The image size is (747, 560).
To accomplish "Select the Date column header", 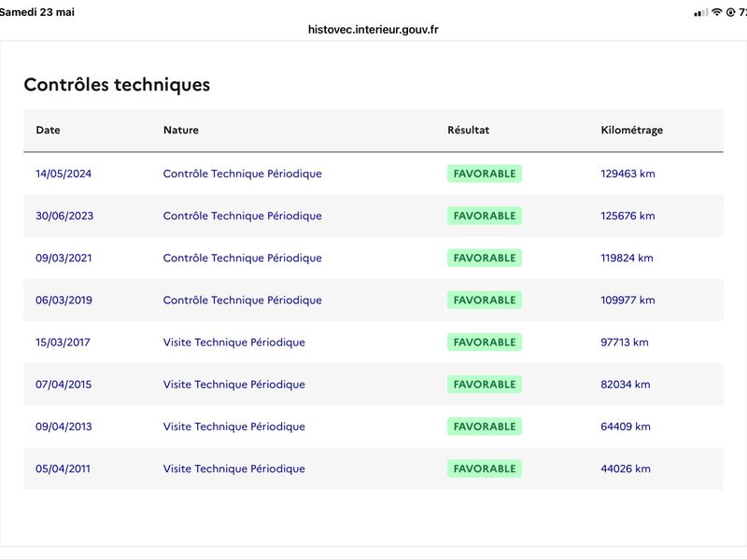I will tap(49, 130).
